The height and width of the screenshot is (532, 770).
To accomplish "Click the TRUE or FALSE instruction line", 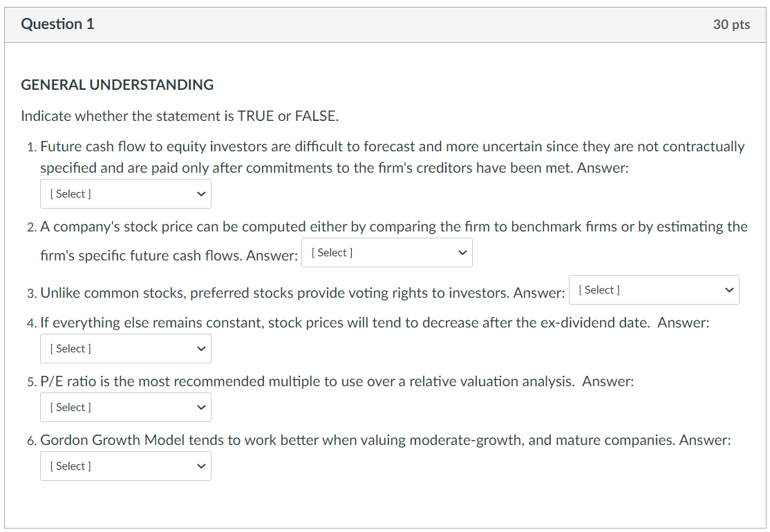I will [x=179, y=115].
